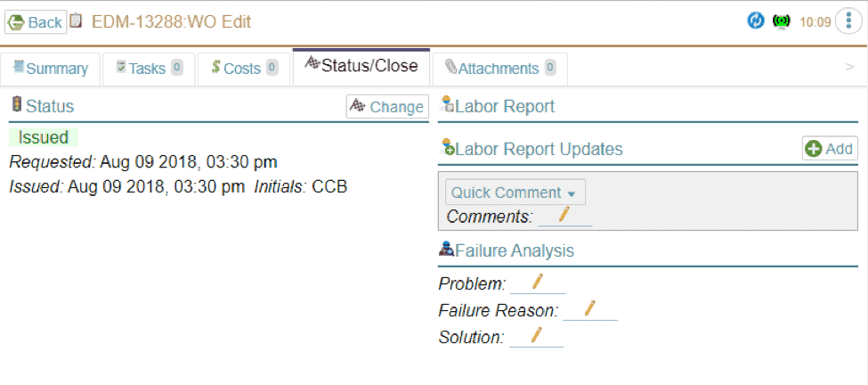Go to the Costs tab

pyautogui.click(x=244, y=69)
